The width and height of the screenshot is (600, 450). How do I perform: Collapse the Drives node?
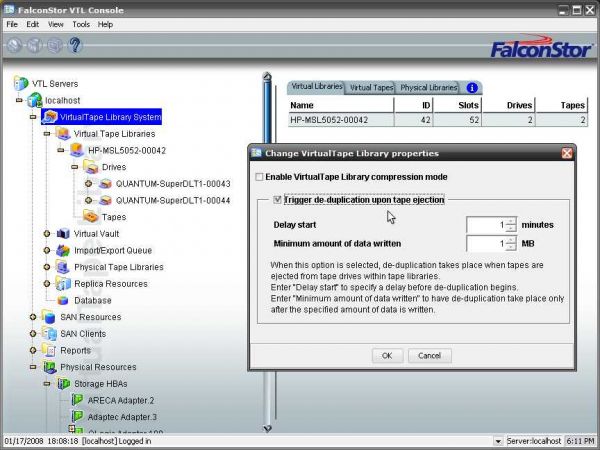74,167
